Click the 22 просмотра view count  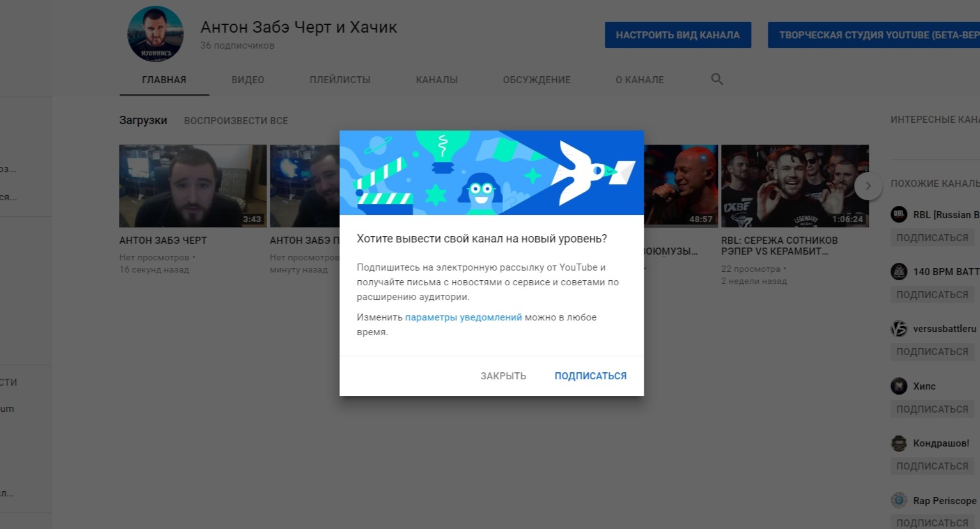coord(751,269)
